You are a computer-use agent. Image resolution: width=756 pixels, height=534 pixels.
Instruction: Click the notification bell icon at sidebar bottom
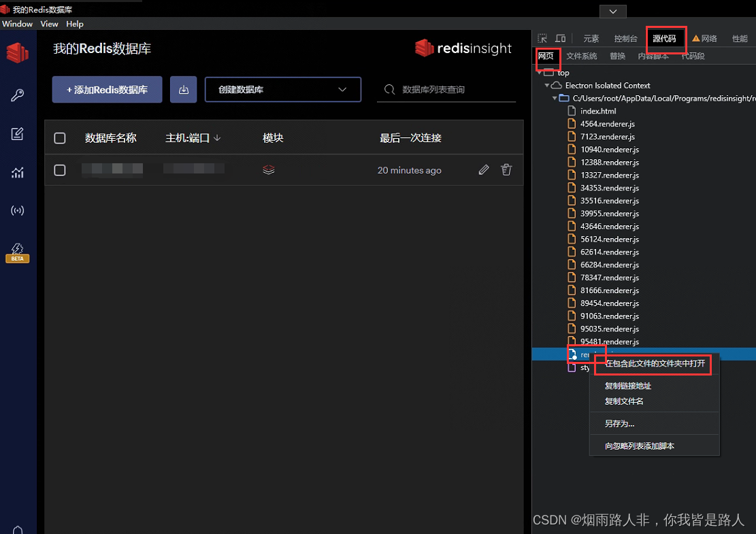point(18,530)
